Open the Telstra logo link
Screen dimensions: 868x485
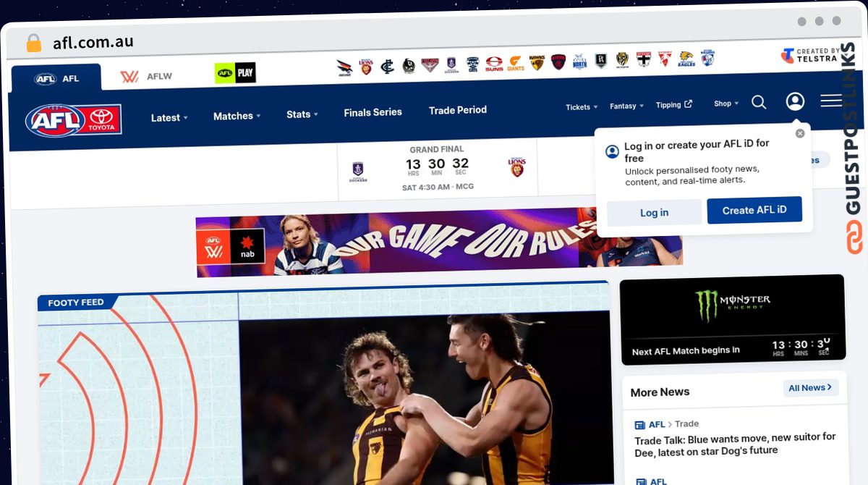pyautogui.click(x=809, y=55)
